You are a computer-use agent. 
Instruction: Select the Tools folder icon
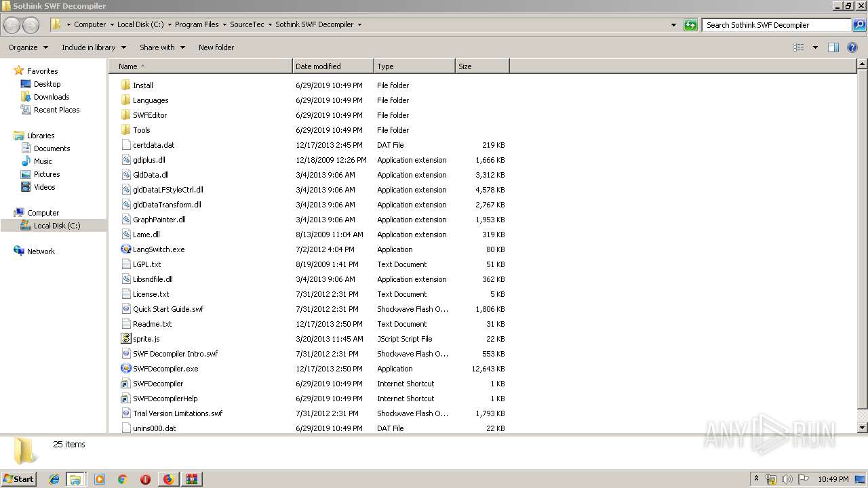click(125, 130)
